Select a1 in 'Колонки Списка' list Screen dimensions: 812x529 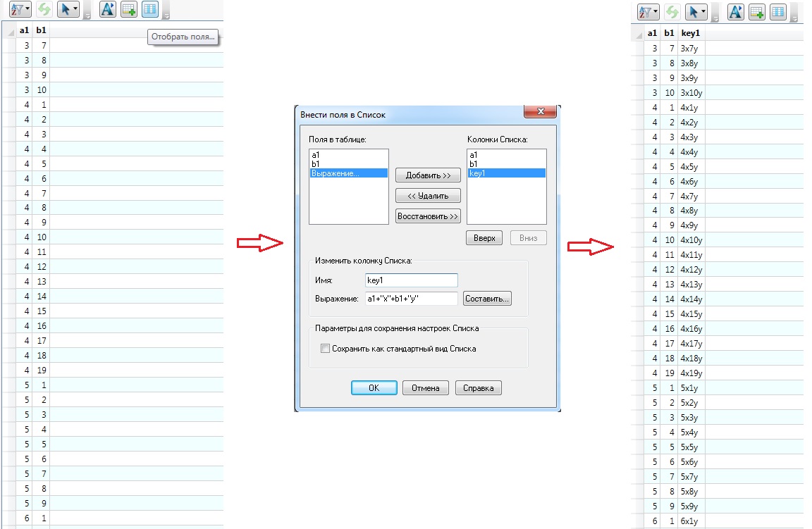coord(507,155)
